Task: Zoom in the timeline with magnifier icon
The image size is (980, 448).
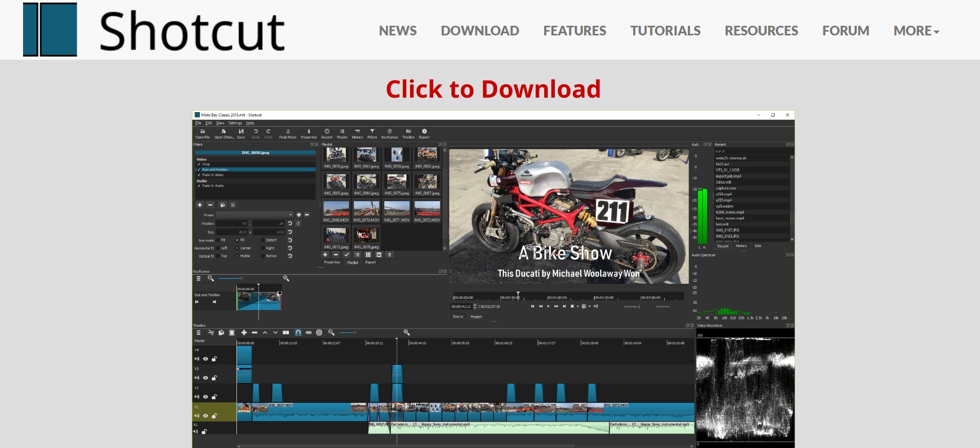Action: tap(406, 333)
